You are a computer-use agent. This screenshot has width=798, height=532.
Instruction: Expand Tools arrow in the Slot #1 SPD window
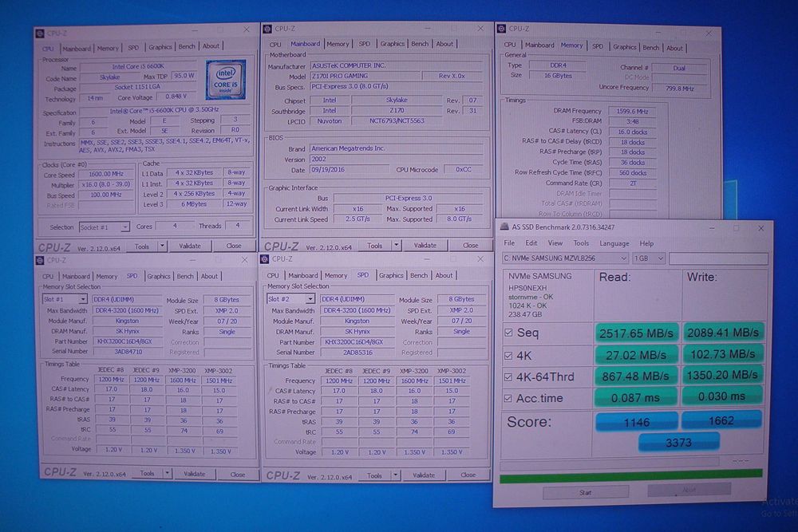click(x=167, y=474)
